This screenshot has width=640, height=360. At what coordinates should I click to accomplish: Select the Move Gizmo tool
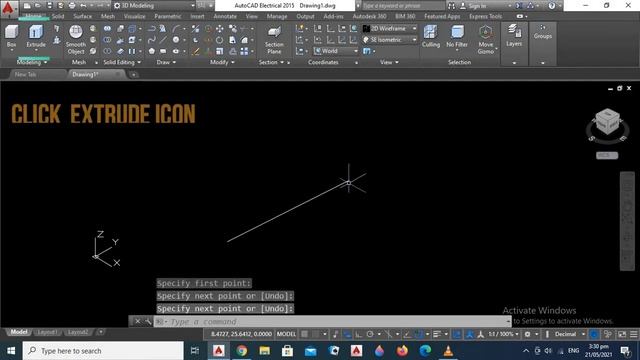486,40
